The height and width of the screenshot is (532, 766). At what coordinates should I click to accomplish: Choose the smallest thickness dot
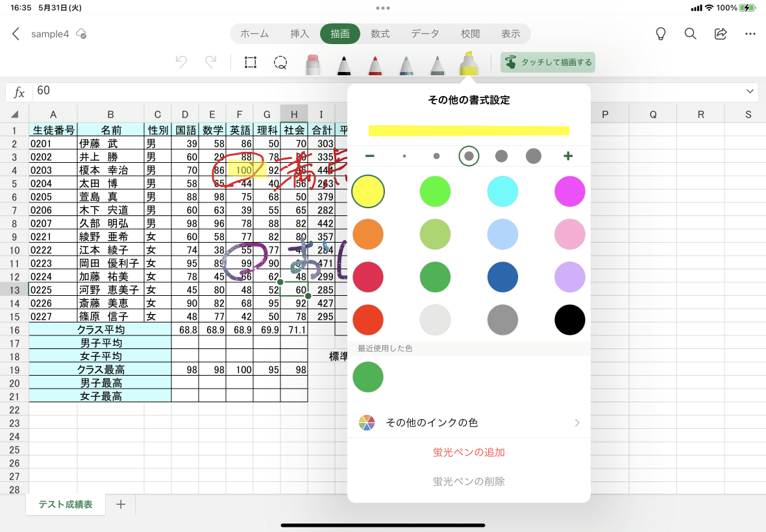tap(404, 156)
